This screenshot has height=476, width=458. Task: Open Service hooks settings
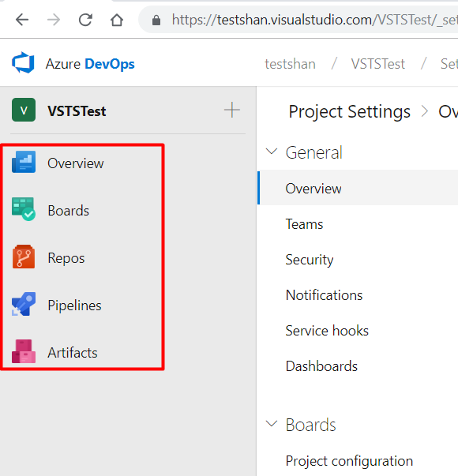tap(327, 331)
